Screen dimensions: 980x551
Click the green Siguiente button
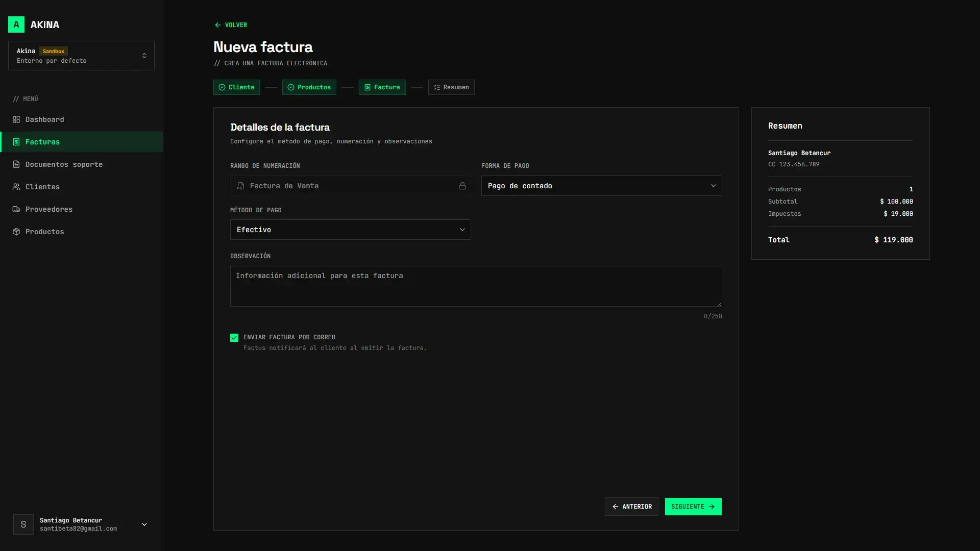693,507
